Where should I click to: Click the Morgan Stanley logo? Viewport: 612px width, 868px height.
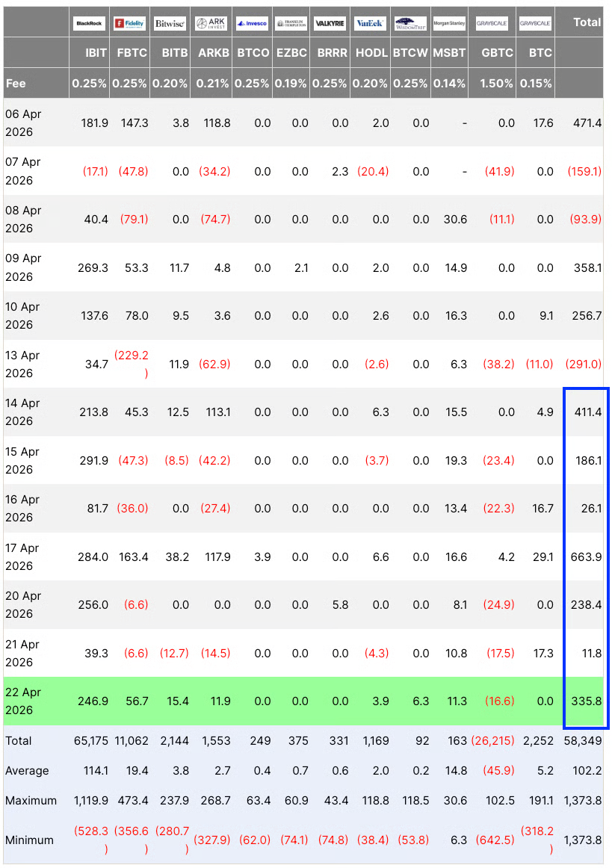pos(449,24)
